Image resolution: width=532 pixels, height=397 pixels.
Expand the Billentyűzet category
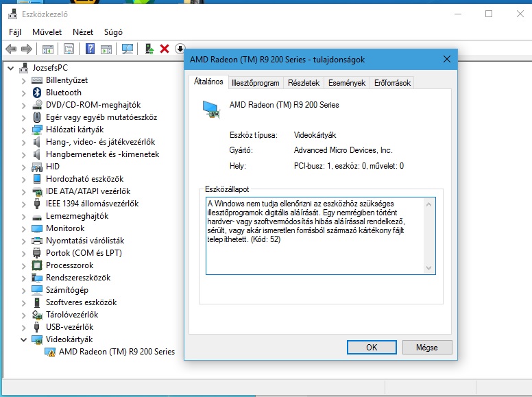pyautogui.click(x=23, y=81)
